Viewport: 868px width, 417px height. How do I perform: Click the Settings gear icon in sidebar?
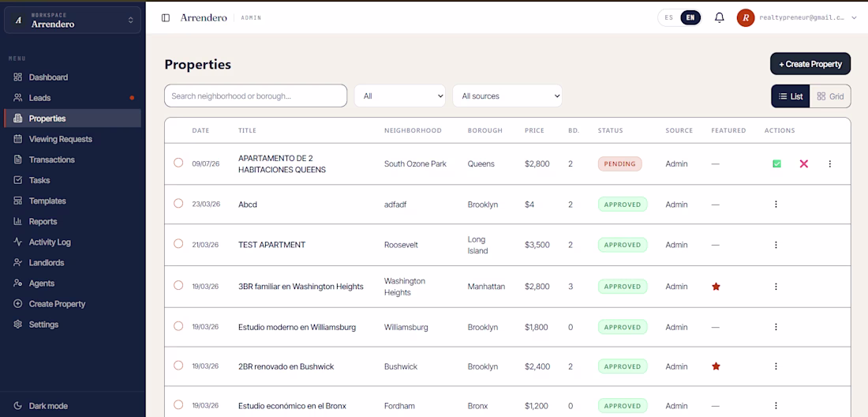[x=17, y=325]
